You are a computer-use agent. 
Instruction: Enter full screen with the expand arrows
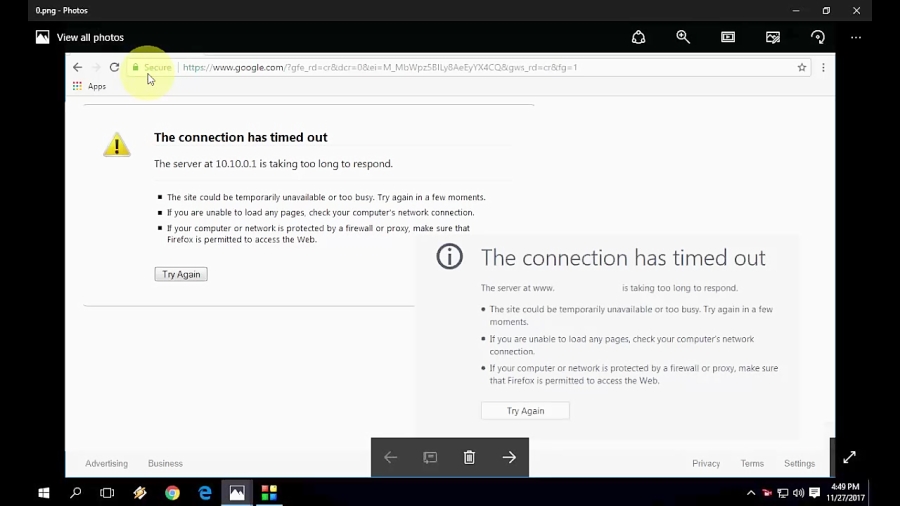point(849,457)
